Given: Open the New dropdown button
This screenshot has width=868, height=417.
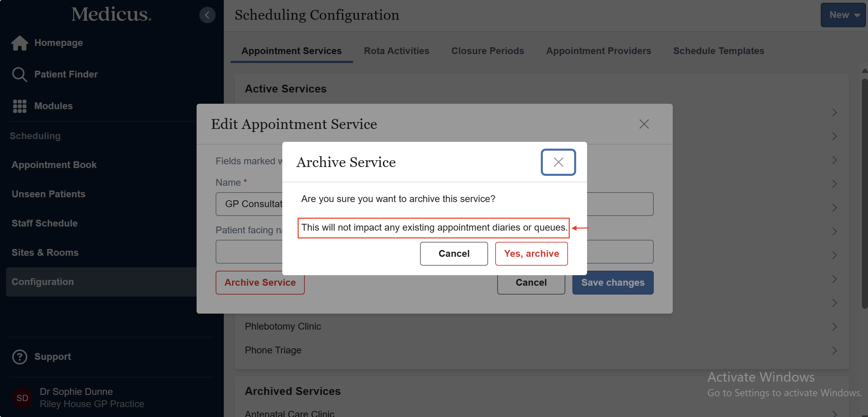Looking at the screenshot, I should pyautogui.click(x=843, y=15).
